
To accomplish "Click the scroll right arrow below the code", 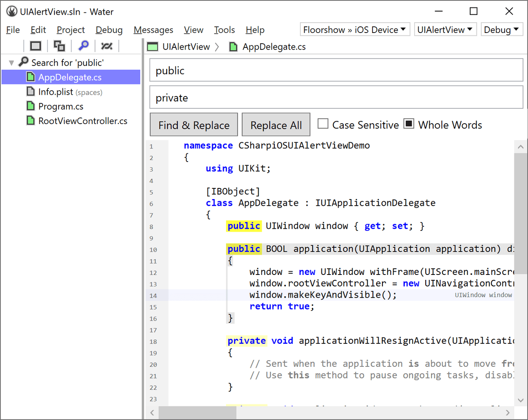I will click(x=508, y=413).
